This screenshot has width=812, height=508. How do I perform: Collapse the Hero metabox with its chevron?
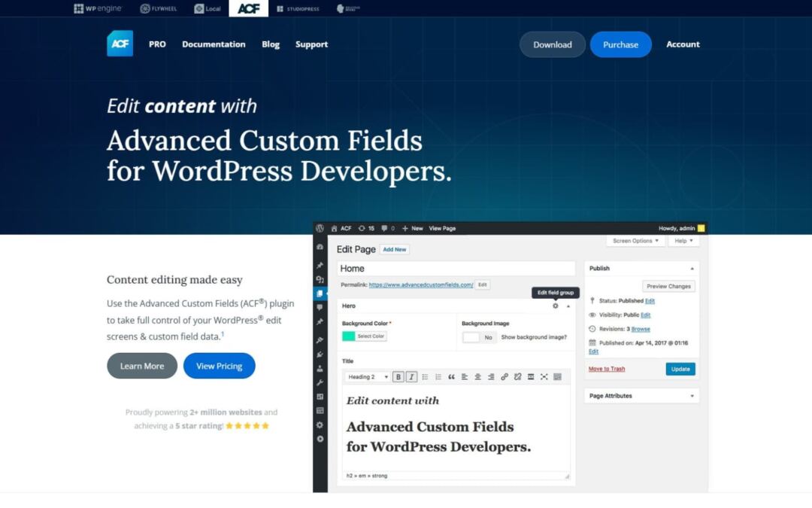point(568,306)
